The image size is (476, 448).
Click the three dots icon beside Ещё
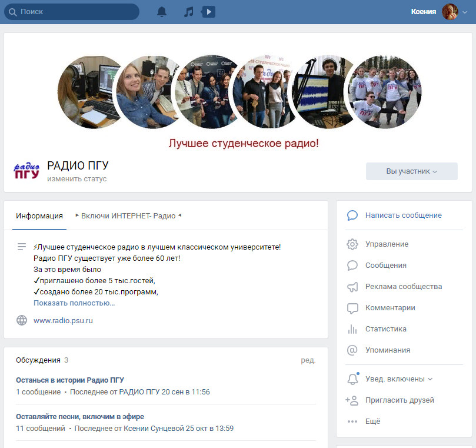pos(352,422)
